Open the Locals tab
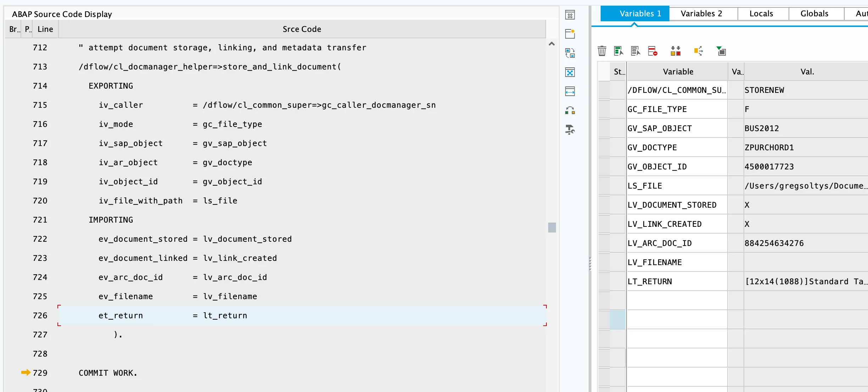The image size is (868, 392). click(763, 13)
